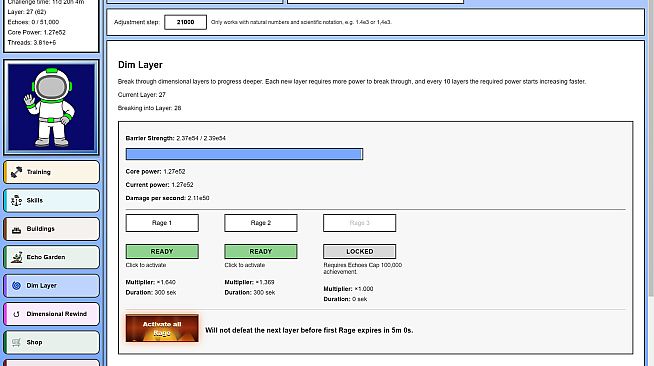Click the disabled Rage 3 button
This screenshot has height=366, width=654.
click(x=360, y=223)
